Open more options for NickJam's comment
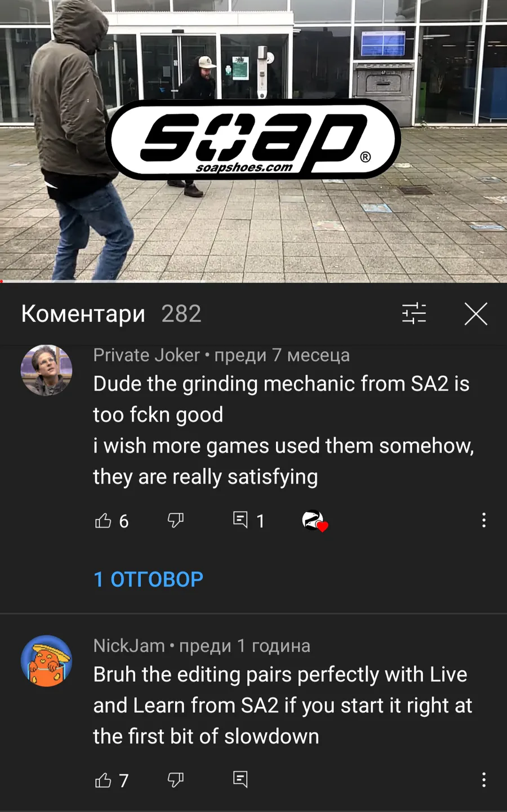This screenshot has height=812, width=507. pyautogui.click(x=483, y=780)
